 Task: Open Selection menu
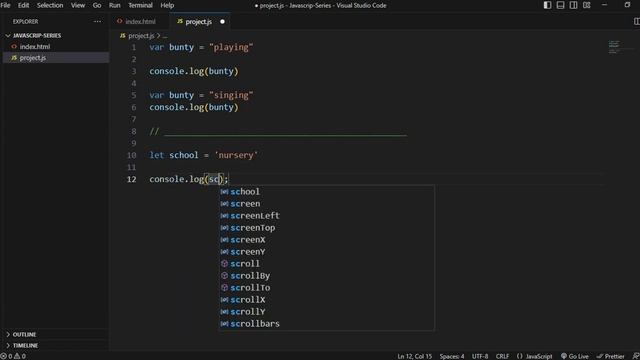click(50, 5)
